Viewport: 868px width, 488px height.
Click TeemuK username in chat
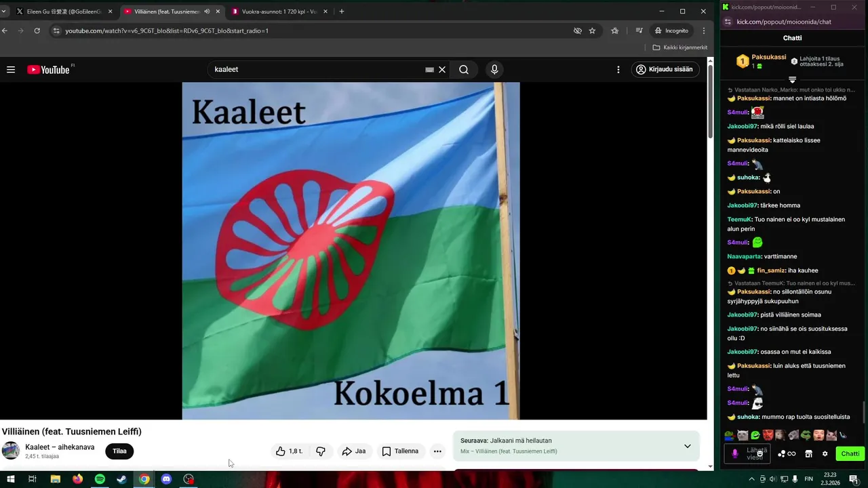pyautogui.click(x=738, y=220)
